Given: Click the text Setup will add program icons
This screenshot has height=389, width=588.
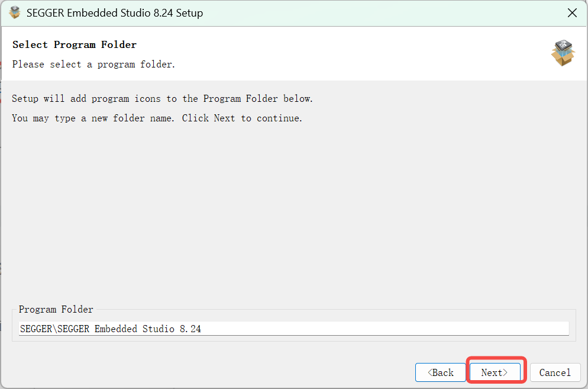Looking at the screenshot, I should tap(163, 98).
